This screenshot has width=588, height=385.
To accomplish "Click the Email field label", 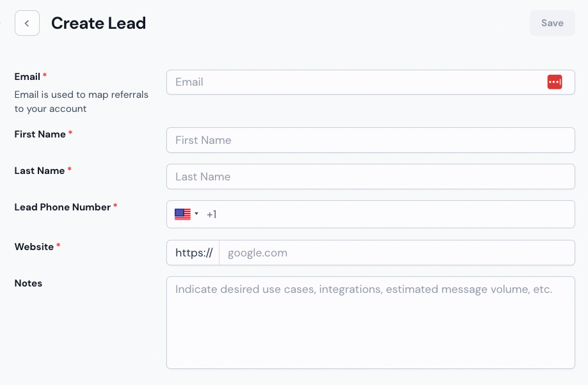I will (x=28, y=77).
